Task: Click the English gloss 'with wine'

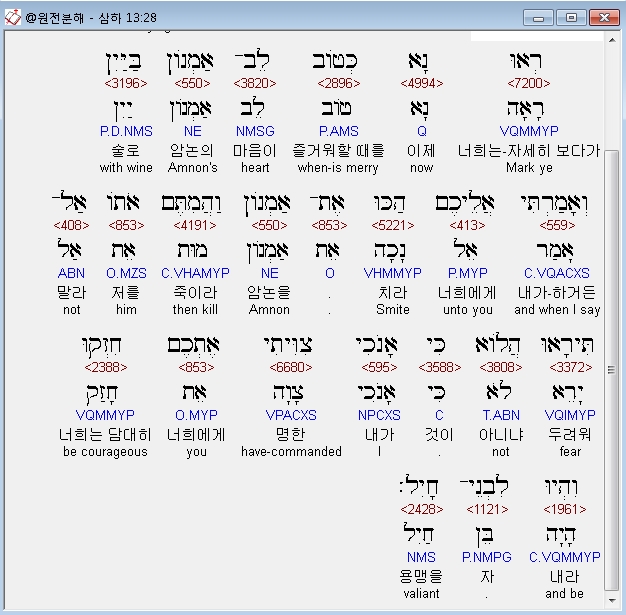Action: pos(126,168)
